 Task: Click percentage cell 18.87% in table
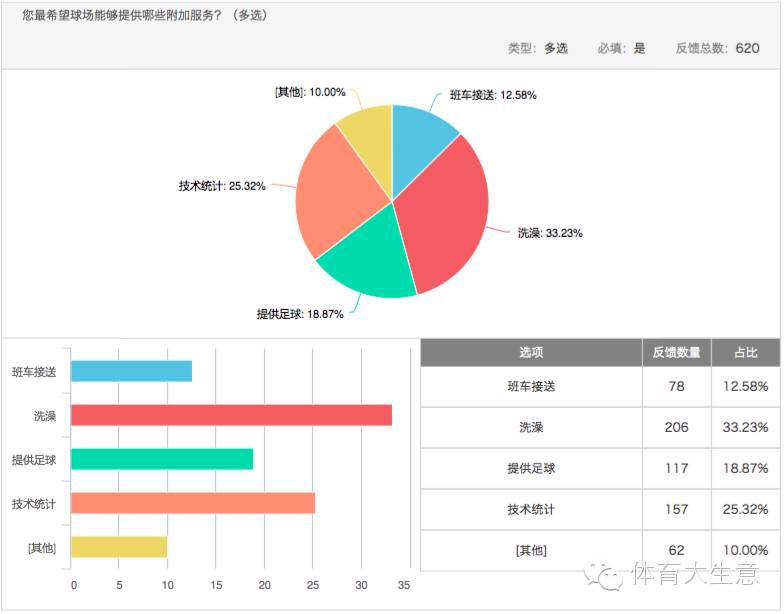[746, 468]
